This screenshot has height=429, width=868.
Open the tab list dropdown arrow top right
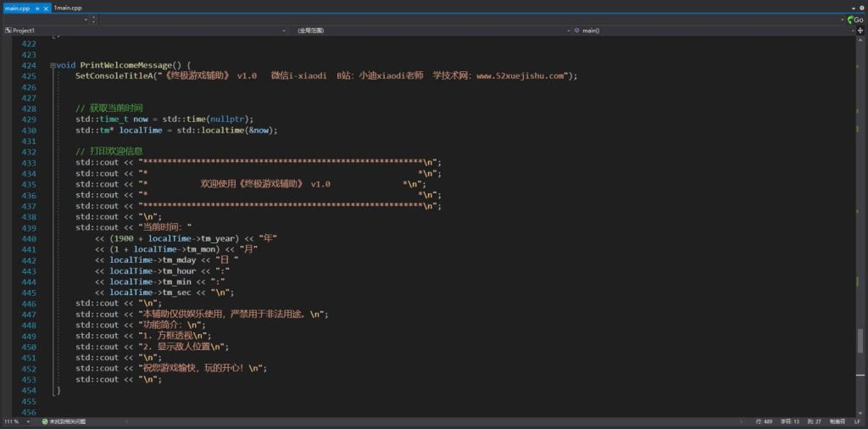[x=851, y=8]
